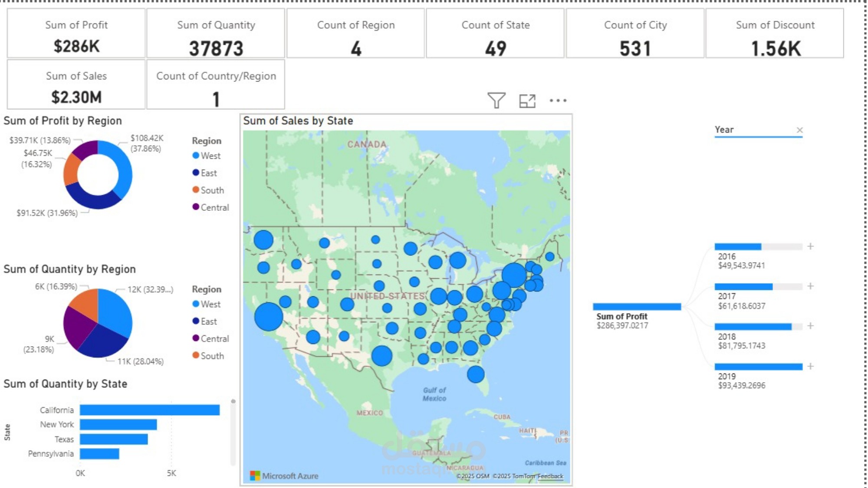Screen dimensions: 868x488
Task: Click the Count of City card
Action: coord(635,33)
